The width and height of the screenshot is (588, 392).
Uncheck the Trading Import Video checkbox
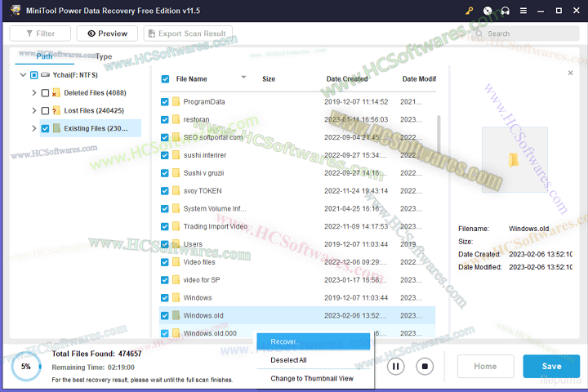[165, 226]
